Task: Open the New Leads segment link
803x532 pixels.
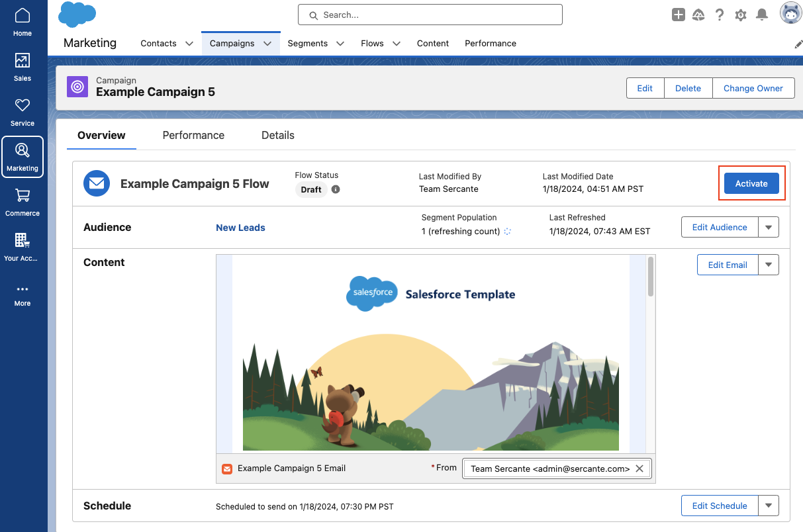Action: tap(240, 228)
